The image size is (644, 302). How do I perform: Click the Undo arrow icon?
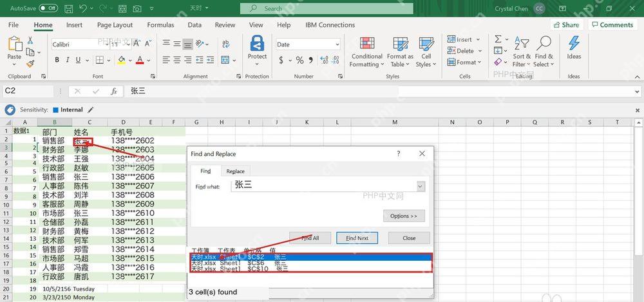click(83, 8)
